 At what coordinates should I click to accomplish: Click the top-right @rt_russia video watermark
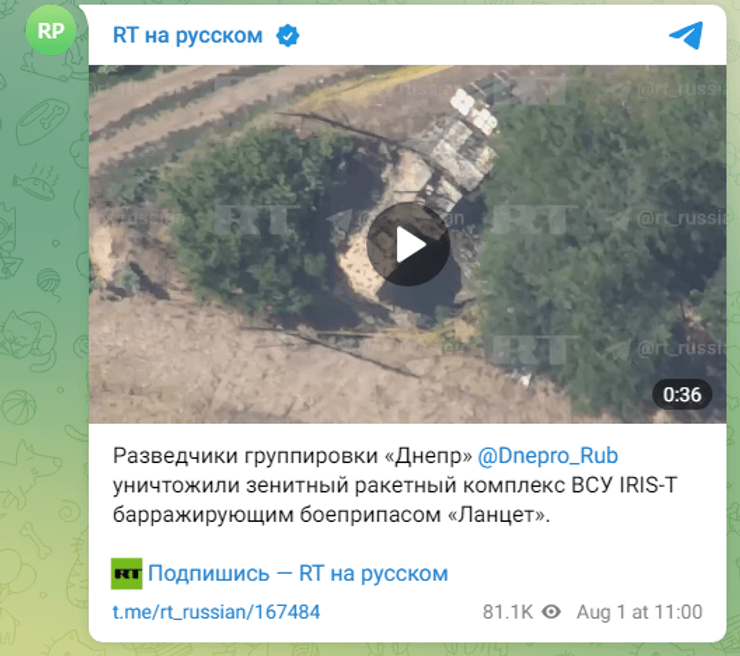[x=682, y=88]
